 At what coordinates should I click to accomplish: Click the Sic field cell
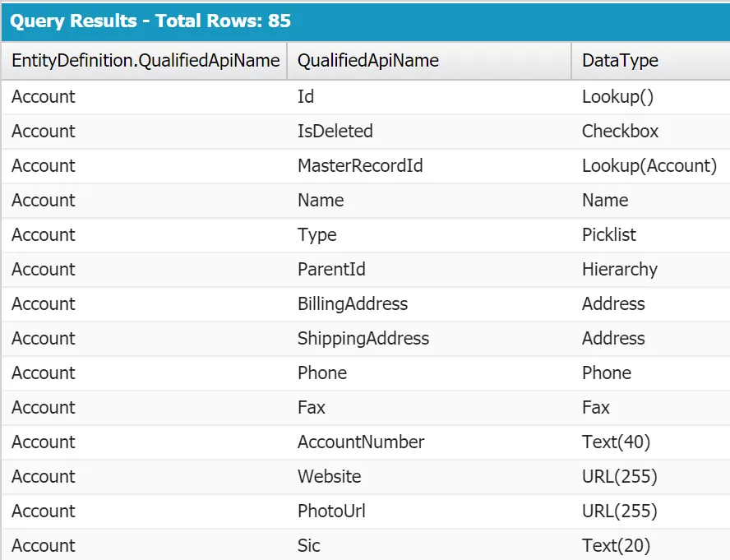[309, 546]
